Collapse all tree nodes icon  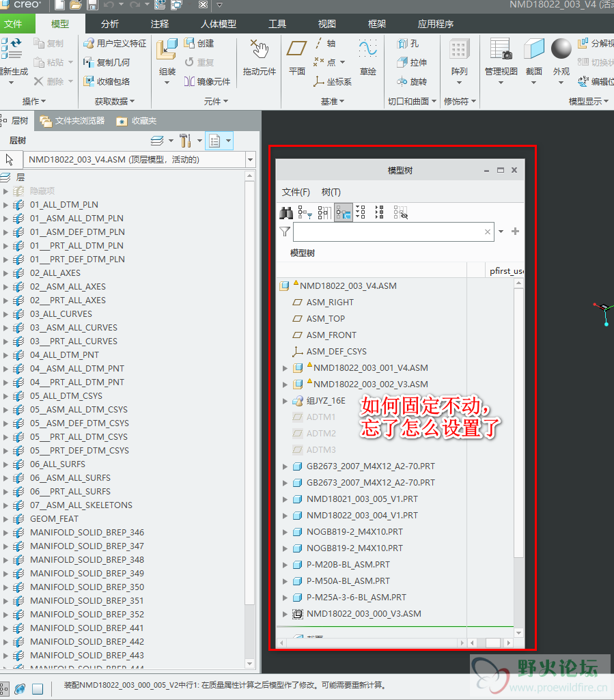tap(379, 212)
